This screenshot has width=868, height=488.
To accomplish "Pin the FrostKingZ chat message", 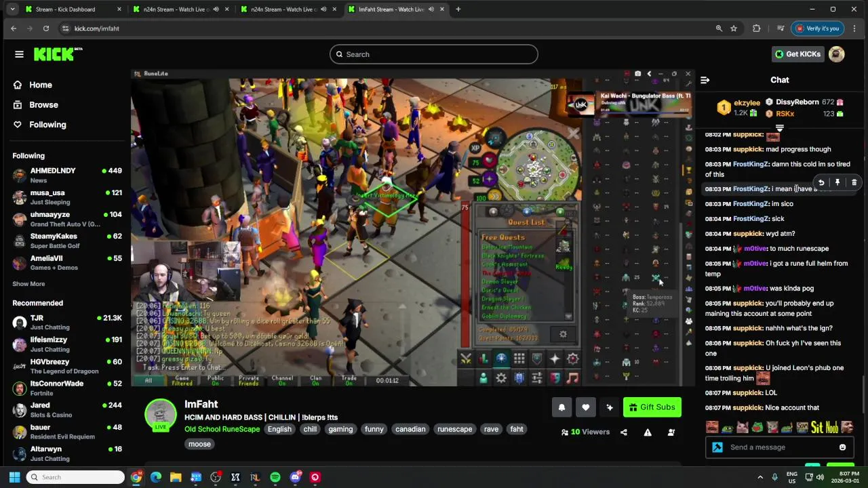I will [837, 182].
